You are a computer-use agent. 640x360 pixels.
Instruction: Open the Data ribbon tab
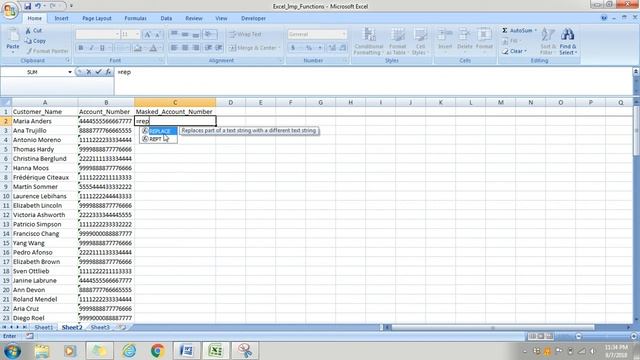pos(166,18)
